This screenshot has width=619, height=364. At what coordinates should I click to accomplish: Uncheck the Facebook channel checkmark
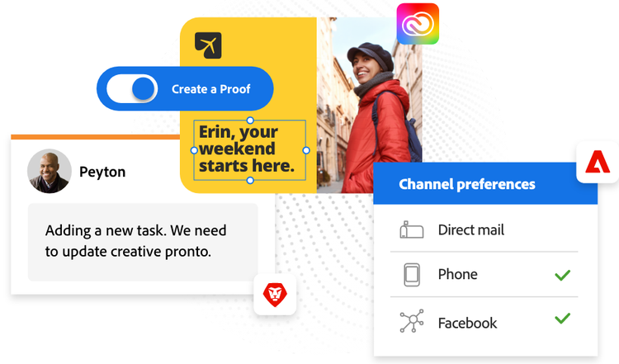click(x=562, y=318)
